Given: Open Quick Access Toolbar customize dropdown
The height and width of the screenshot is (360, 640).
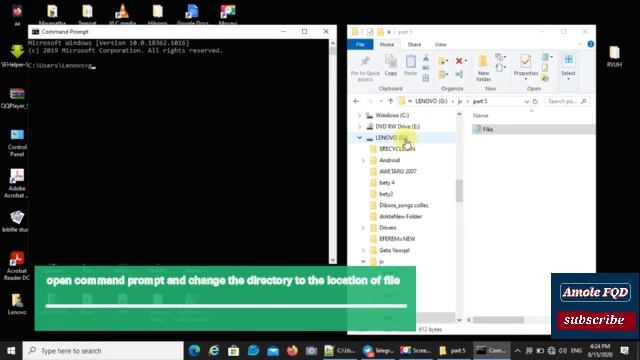Looking at the screenshot, I should [x=389, y=32].
